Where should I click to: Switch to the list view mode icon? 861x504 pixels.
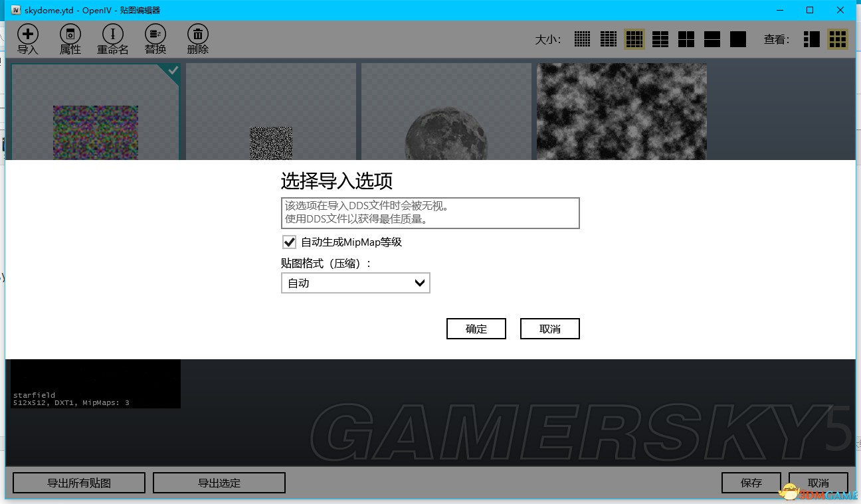pyautogui.click(x=812, y=39)
